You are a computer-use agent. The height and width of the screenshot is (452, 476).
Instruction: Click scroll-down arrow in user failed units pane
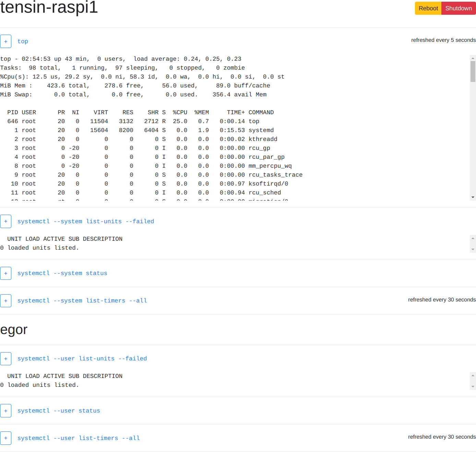click(x=473, y=387)
